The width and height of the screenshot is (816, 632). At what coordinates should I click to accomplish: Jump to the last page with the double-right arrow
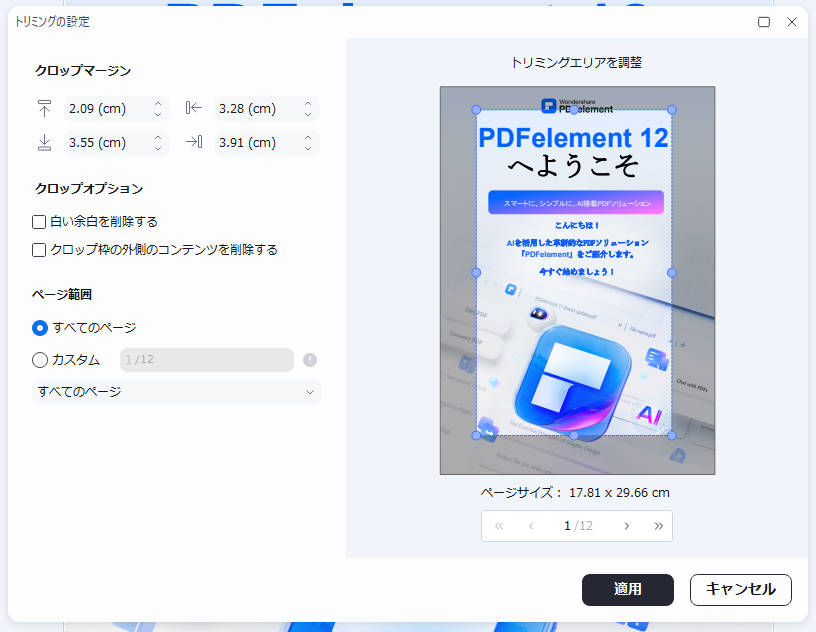coord(658,525)
